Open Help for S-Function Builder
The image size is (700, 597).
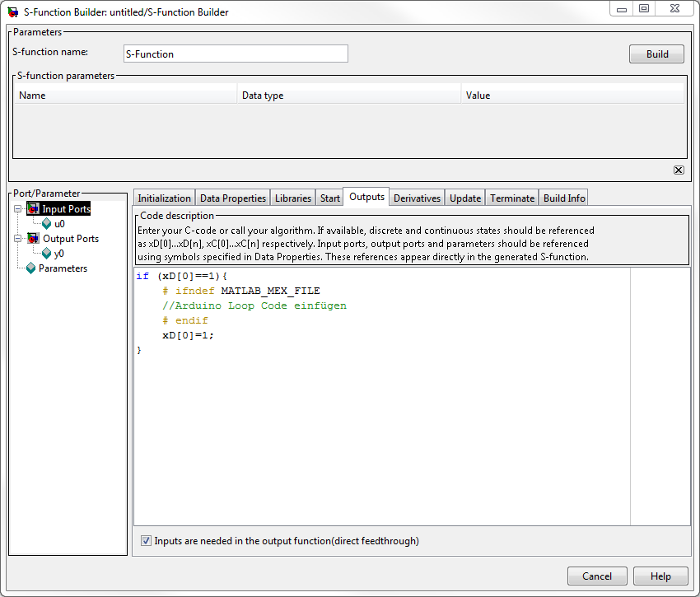pyautogui.click(x=660, y=576)
